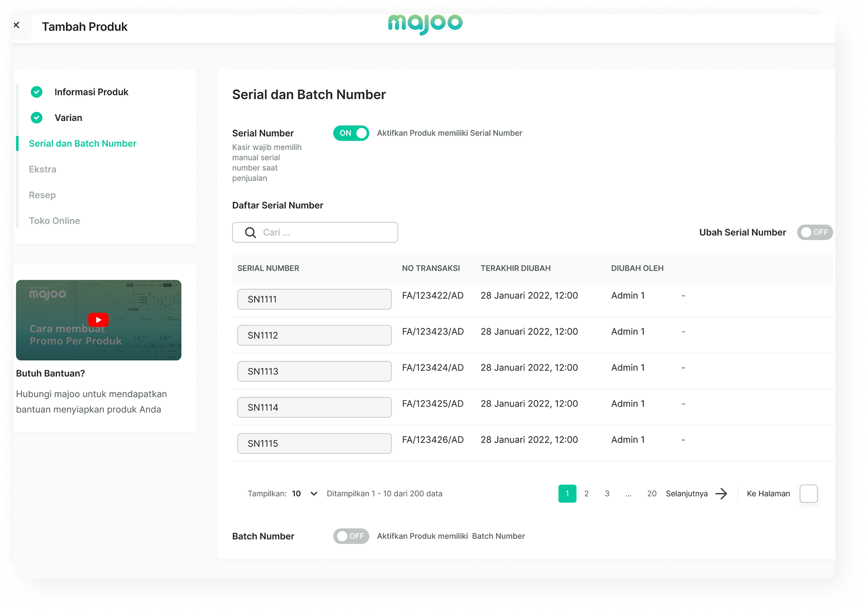868x612 pixels.
Task: Click the majoo logo in the header
Action: [x=425, y=24]
